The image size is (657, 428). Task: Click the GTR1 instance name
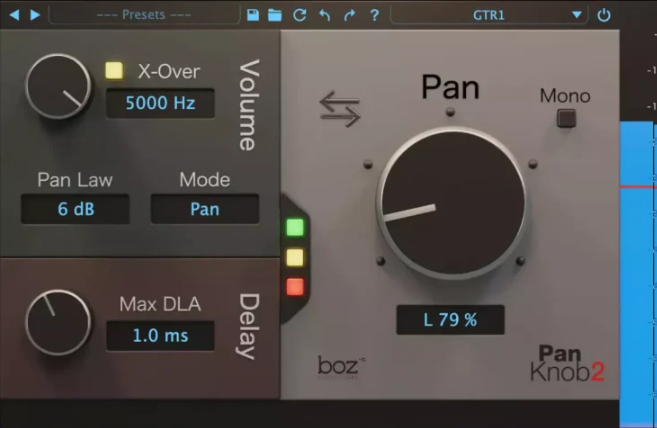tap(489, 15)
